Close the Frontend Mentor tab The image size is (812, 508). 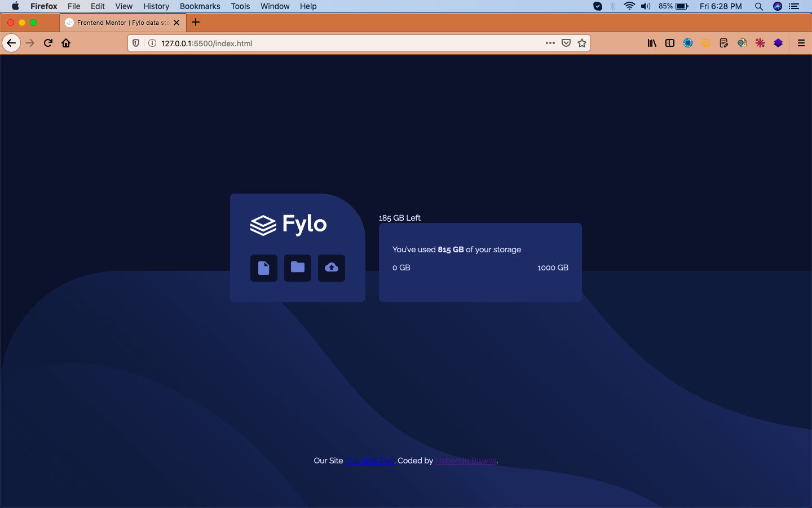176,23
